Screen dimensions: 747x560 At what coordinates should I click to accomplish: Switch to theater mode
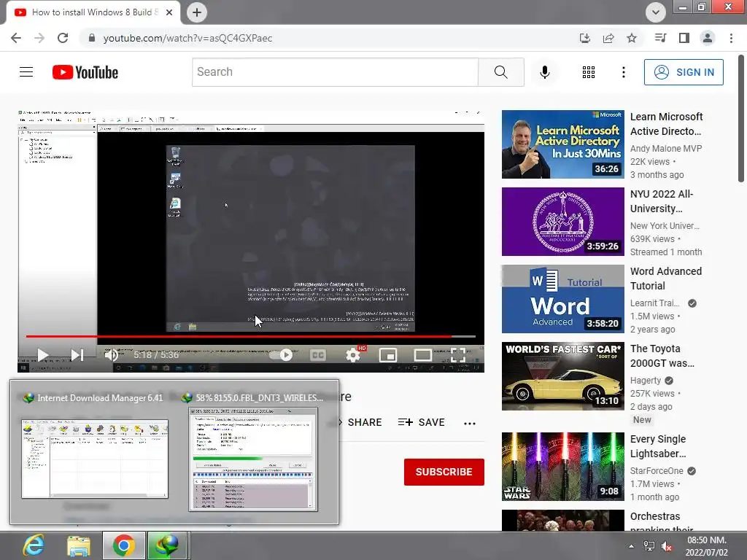click(423, 355)
